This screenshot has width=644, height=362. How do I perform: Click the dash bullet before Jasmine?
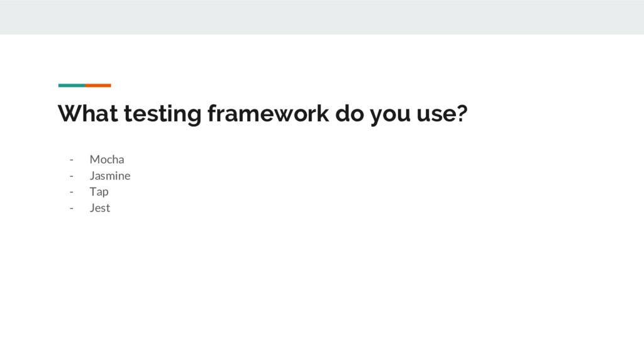point(72,176)
